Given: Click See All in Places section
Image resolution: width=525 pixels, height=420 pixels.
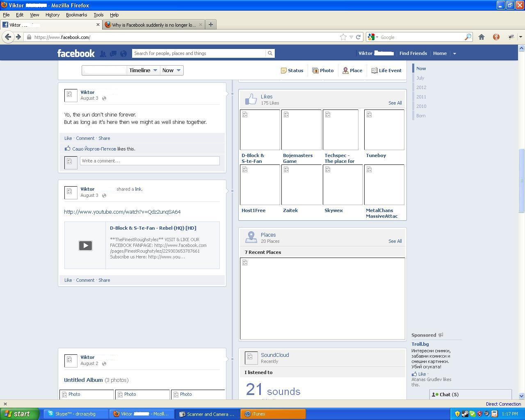Looking at the screenshot, I should click(x=395, y=241).
